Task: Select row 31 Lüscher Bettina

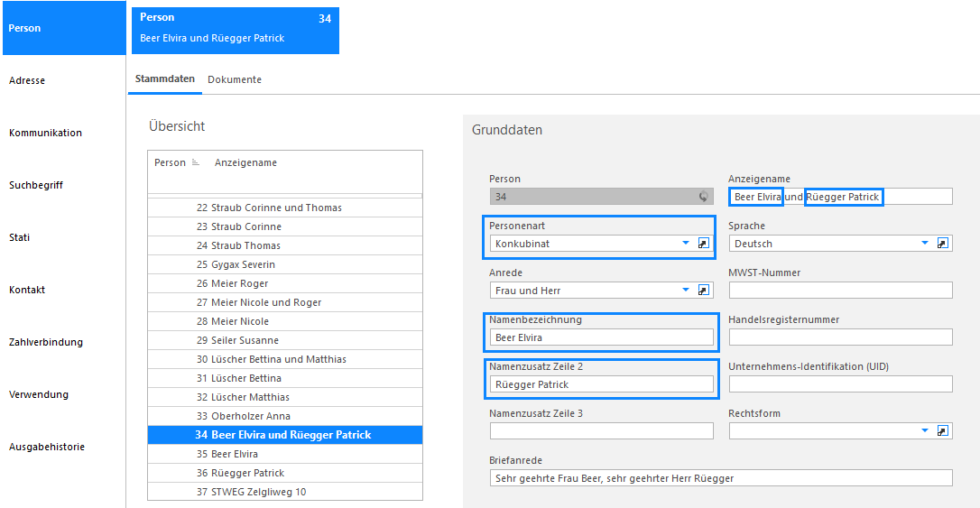Action: [x=285, y=378]
